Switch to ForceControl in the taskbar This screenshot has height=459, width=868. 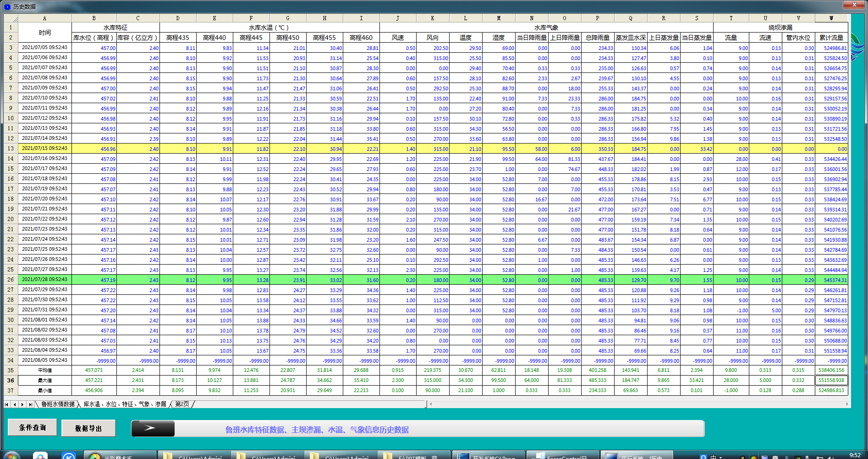(x=562, y=456)
